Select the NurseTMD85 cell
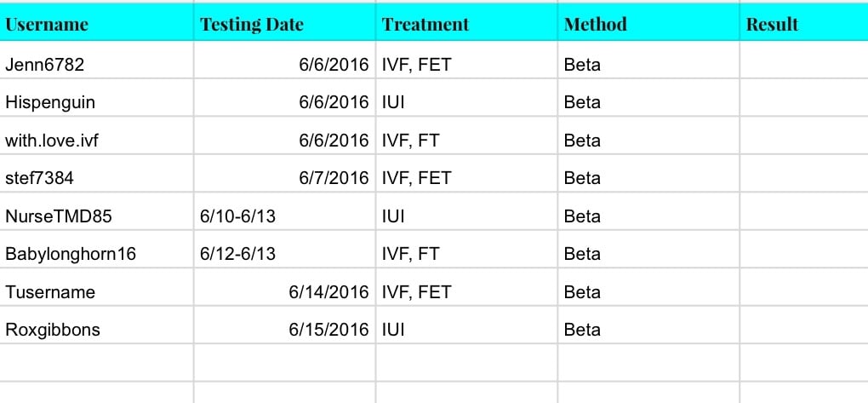This screenshot has width=868, height=403. [58, 216]
